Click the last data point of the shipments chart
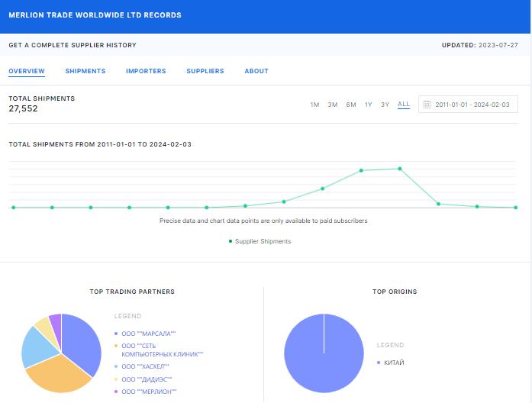Screen dimensions: 532x403 tap(515, 208)
